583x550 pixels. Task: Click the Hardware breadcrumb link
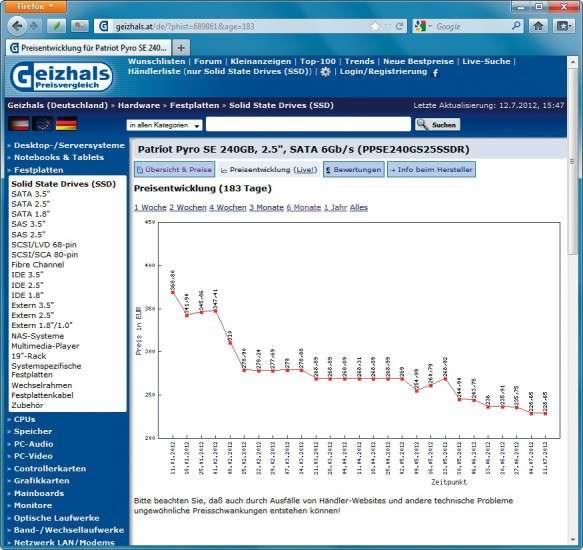click(139, 105)
